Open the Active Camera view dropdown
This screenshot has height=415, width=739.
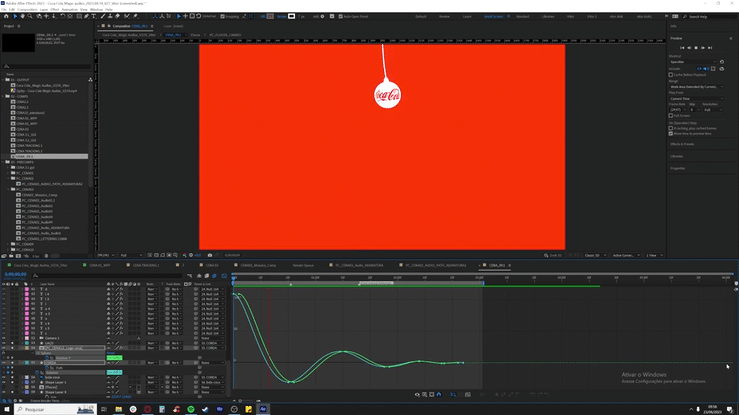coord(626,255)
